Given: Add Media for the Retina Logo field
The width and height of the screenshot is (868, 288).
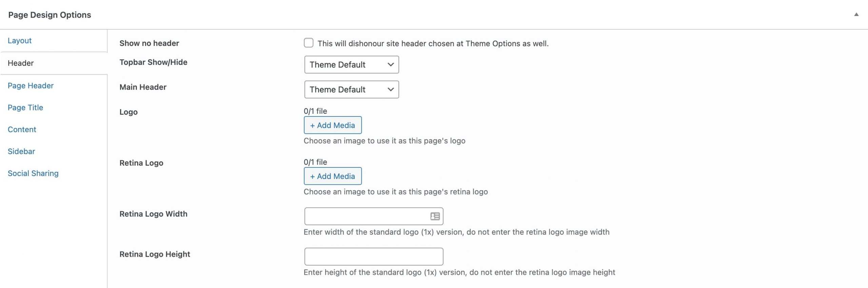Looking at the screenshot, I should (333, 176).
